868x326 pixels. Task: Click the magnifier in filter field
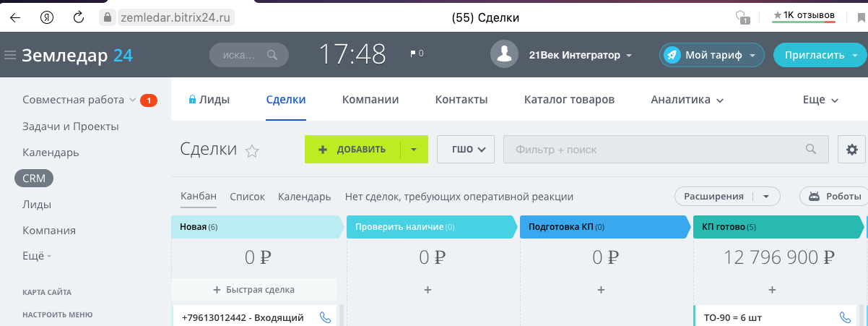(812, 150)
